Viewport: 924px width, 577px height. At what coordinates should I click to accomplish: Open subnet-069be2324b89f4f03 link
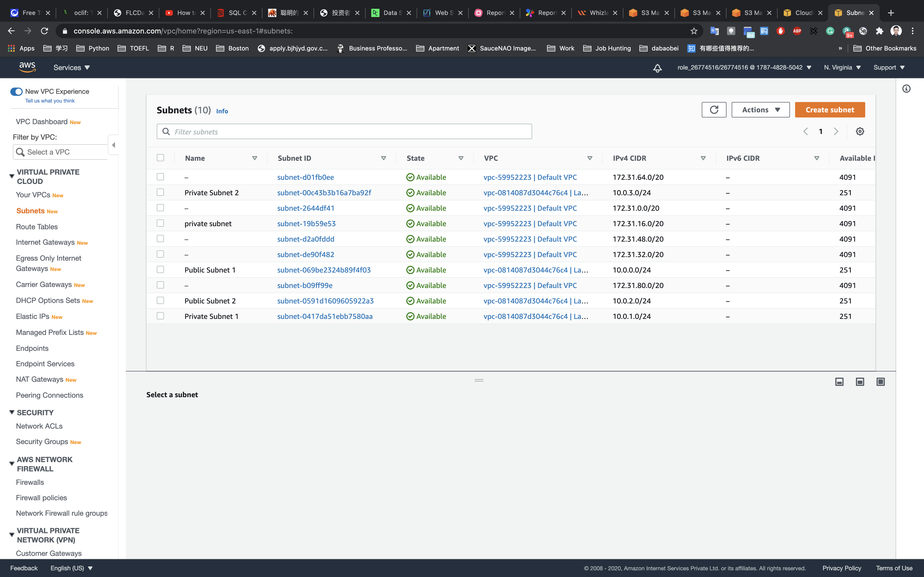pyautogui.click(x=324, y=270)
